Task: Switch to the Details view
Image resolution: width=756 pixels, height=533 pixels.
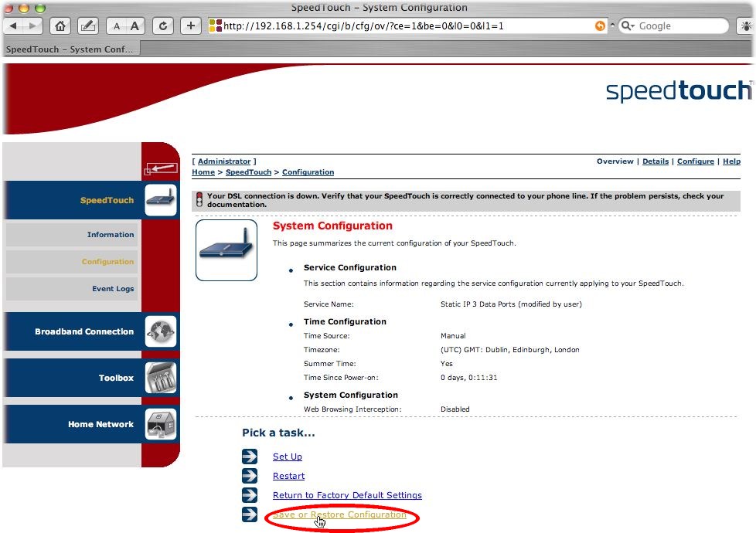Action: (x=656, y=161)
